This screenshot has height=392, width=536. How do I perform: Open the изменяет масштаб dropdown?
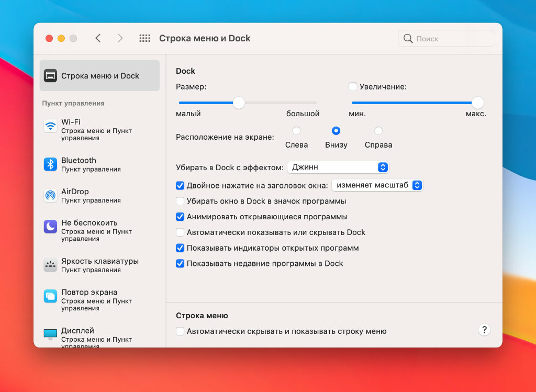(x=377, y=185)
